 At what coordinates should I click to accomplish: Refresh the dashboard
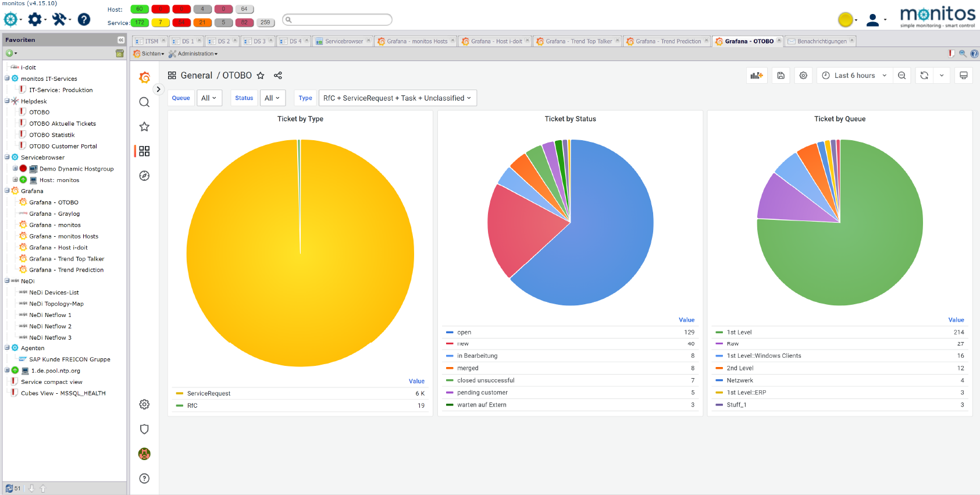click(924, 76)
